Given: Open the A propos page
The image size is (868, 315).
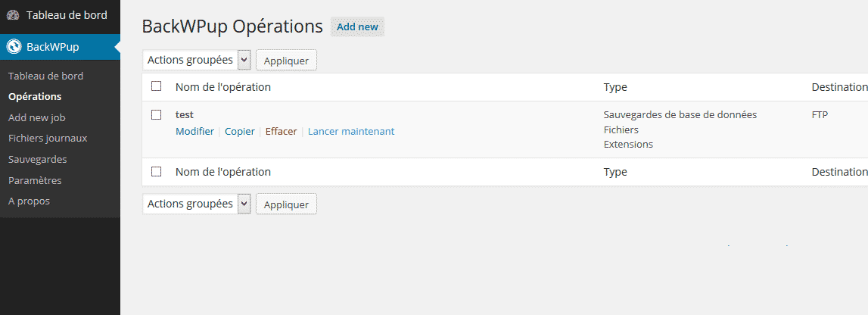Looking at the screenshot, I should coord(29,201).
